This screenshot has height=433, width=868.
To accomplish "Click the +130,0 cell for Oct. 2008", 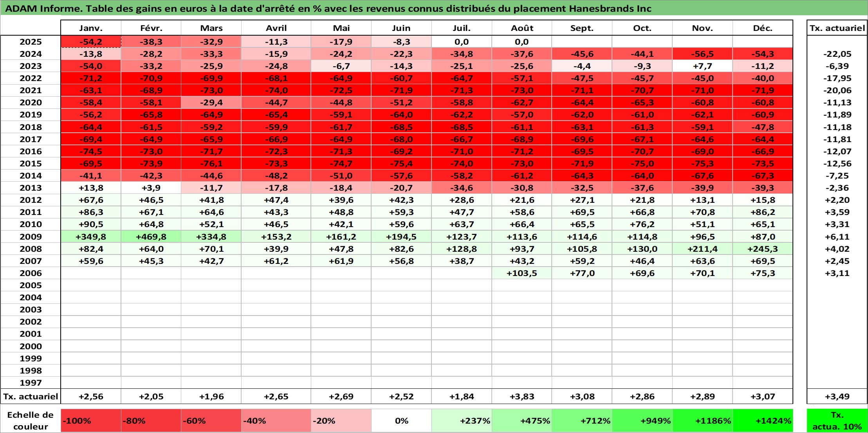I will [642, 249].
